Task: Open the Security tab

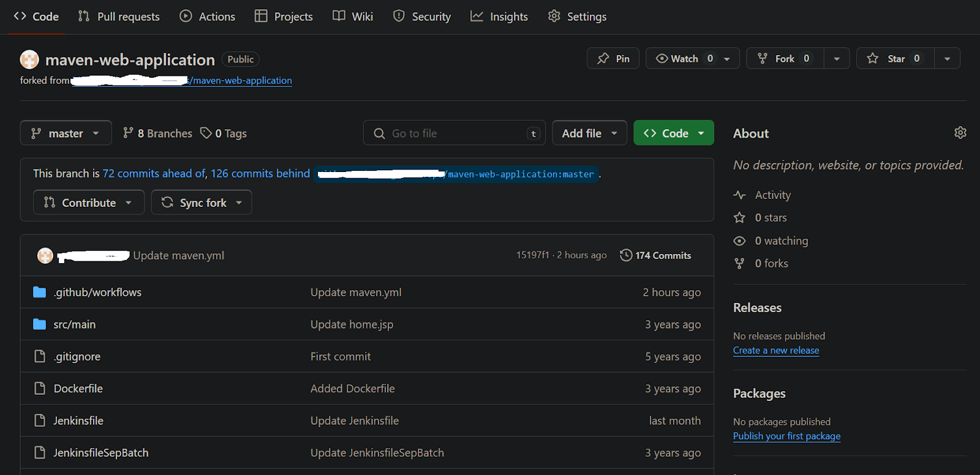Action: click(422, 17)
